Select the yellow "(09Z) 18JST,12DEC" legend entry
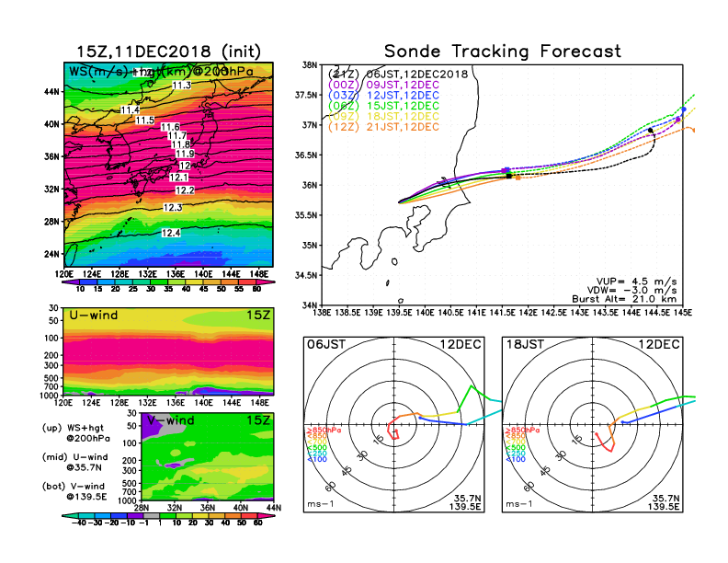The image size is (728, 563). [383, 116]
